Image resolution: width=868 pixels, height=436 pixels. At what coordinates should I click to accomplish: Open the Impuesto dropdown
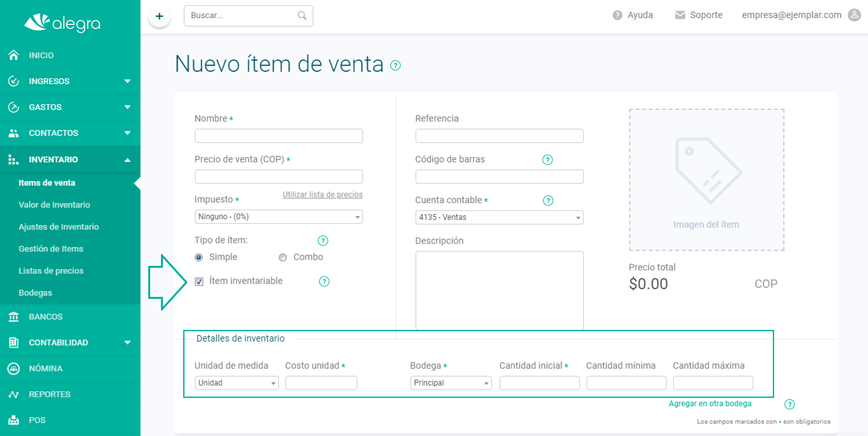279,217
